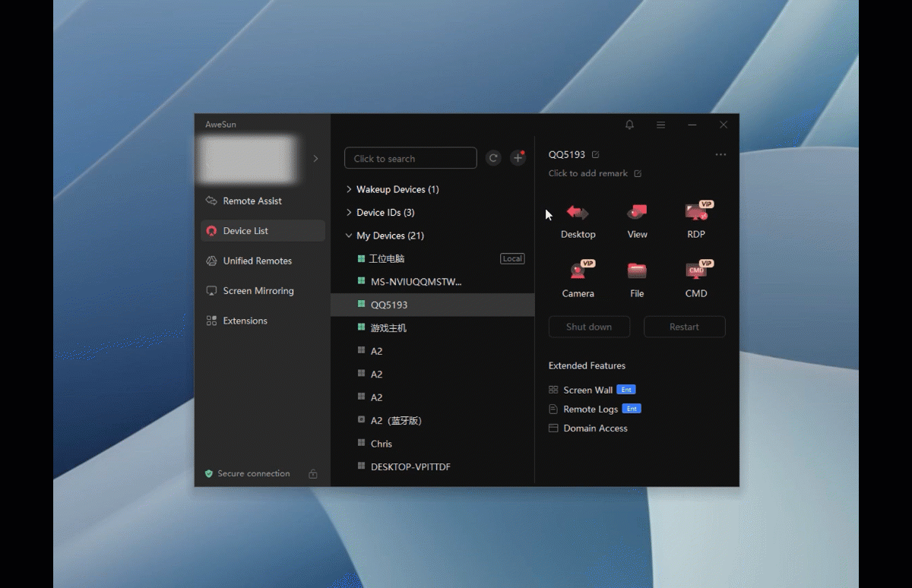Image resolution: width=912 pixels, height=588 pixels.
Task: Click the Secure connection status text
Action: (x=254, y=474)
